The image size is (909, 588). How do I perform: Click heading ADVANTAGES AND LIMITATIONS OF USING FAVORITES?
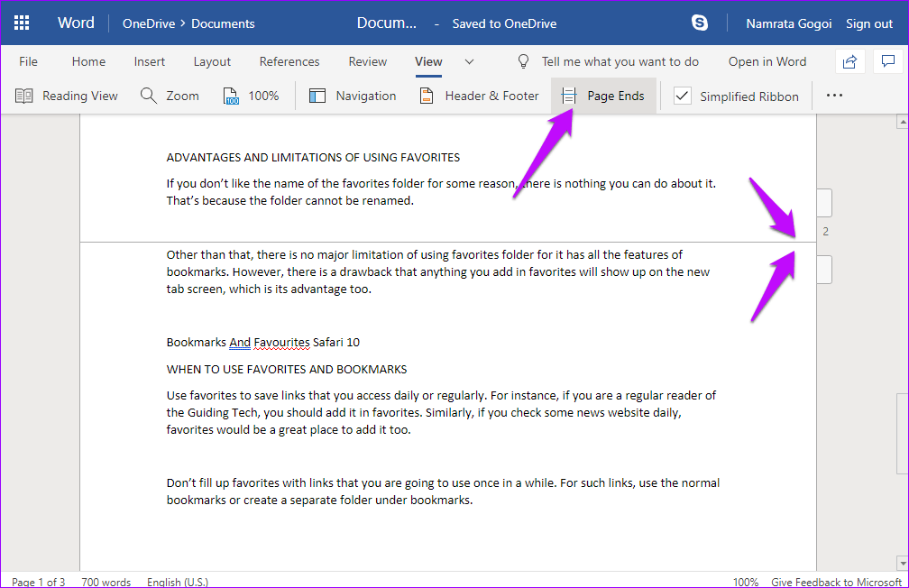313,157
